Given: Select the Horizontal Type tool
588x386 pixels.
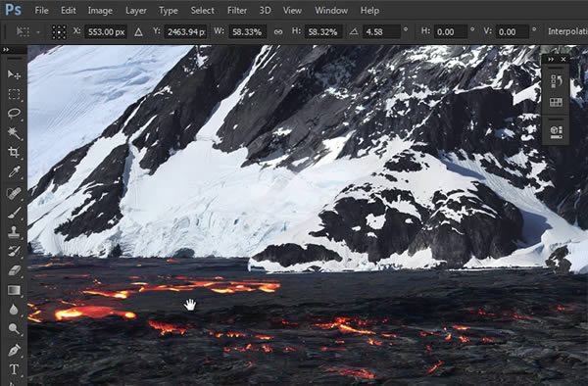Looking at the screenshot, I should (x=14, y=369).
